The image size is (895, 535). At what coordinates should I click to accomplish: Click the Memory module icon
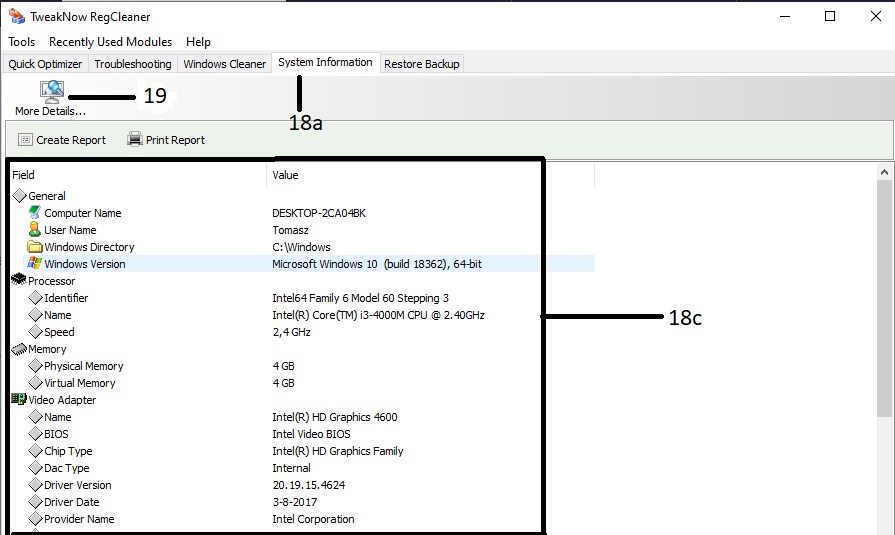click(x=19, y=349)
